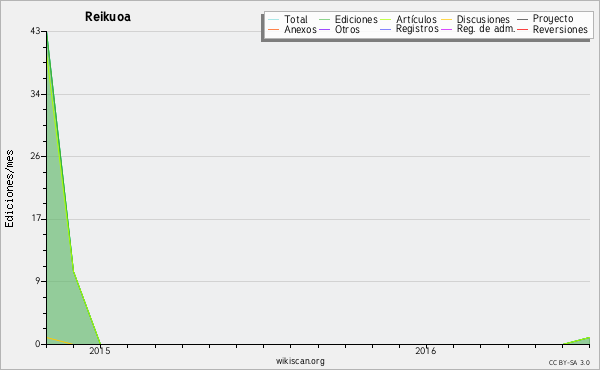Click the 2015 x-axis label

100,351
